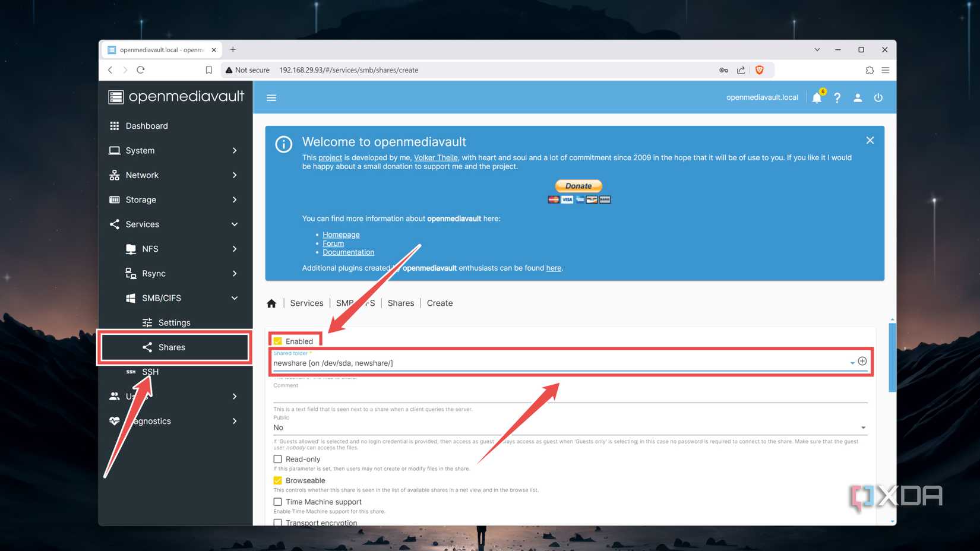Open the Public dropdown showing No
This screenshot has height=551, width=980.
coord(570,427)
